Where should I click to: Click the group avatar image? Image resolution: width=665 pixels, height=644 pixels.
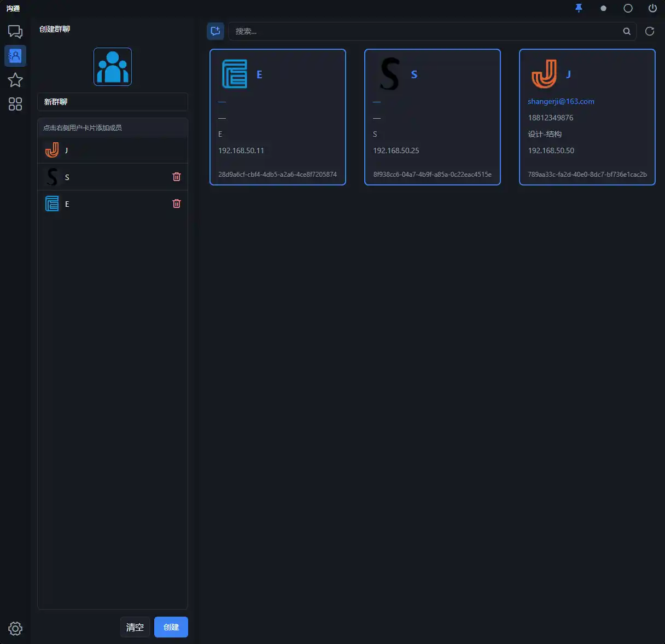click(x=113, y=67)
